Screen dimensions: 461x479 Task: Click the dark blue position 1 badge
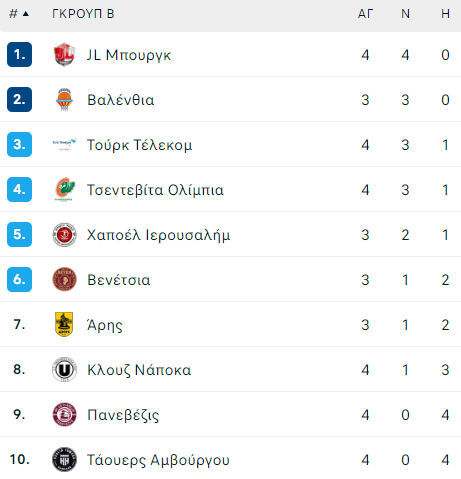click(19, 54)
